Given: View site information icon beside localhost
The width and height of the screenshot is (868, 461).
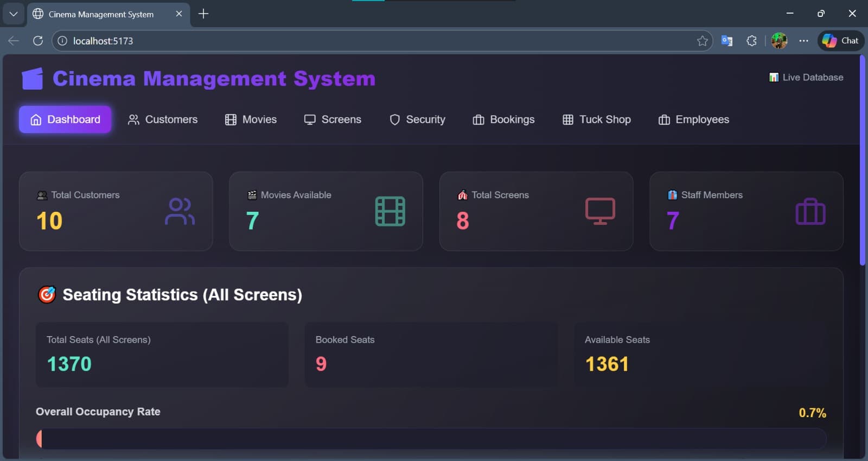Looking at the screenshot, I should click(62, 41).
